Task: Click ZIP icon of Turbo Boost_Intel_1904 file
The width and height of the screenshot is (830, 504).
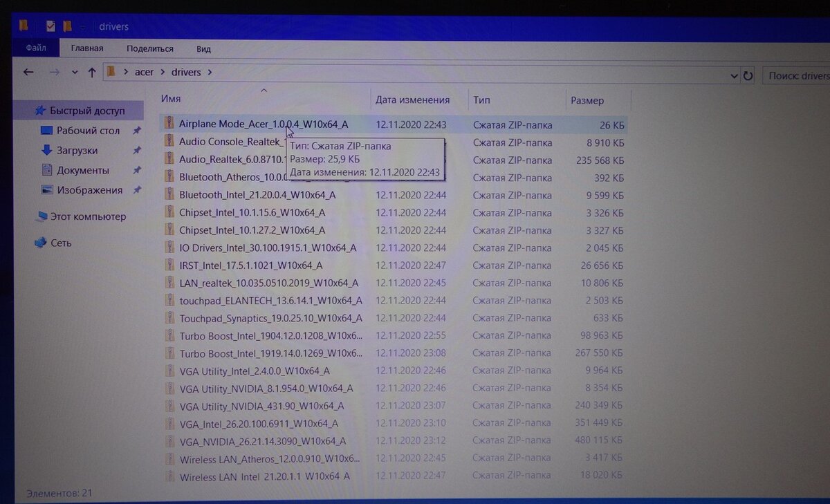Action: [x=169, y=335]
